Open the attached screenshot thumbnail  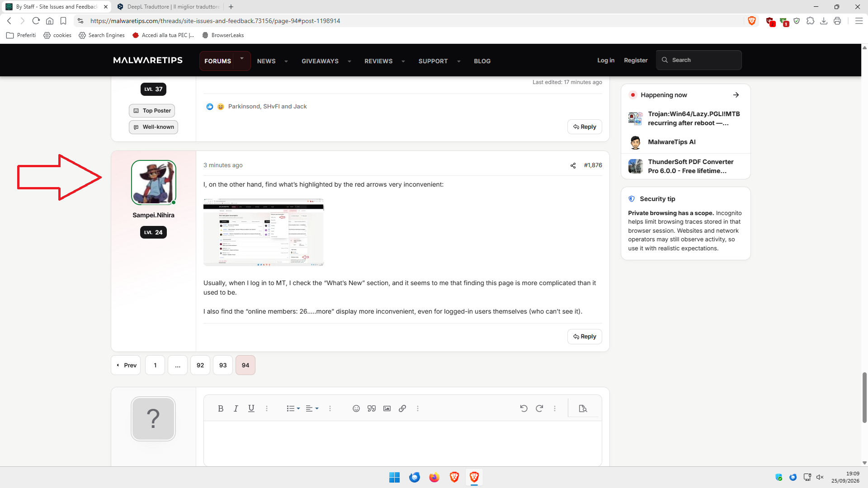point(264,232)
